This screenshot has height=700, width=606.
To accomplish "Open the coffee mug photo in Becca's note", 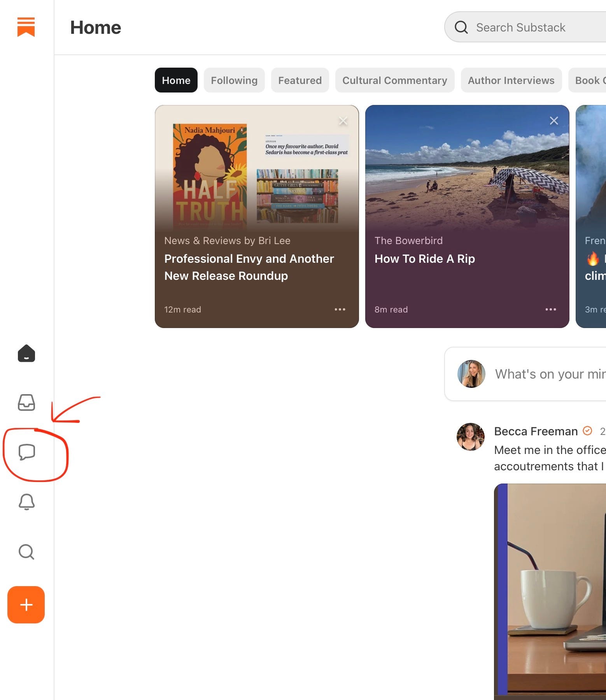I will tap(550, 592).
